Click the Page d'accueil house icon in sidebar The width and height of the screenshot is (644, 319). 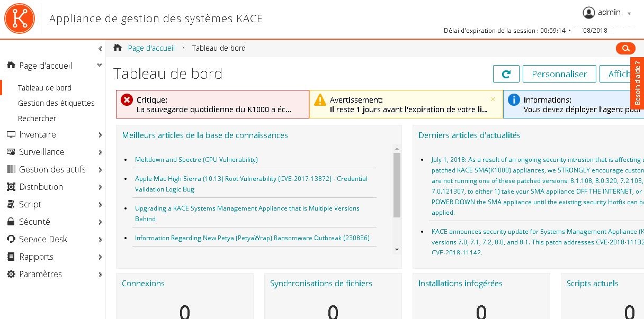(11, 65)
